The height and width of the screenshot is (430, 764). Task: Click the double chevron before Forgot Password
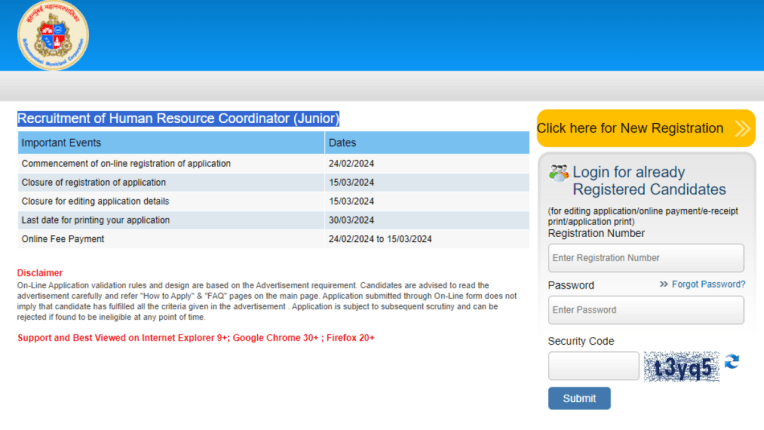tap(664, 285)
